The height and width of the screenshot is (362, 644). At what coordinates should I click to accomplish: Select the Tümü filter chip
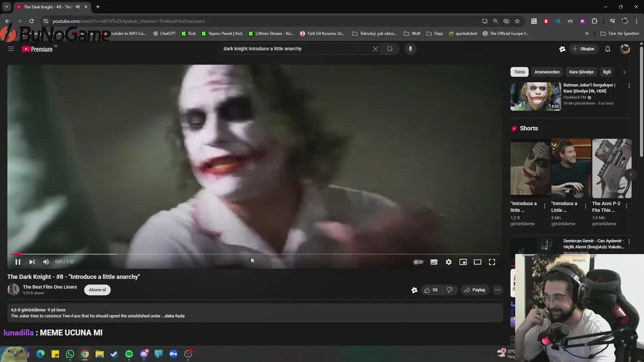[519, 72]
